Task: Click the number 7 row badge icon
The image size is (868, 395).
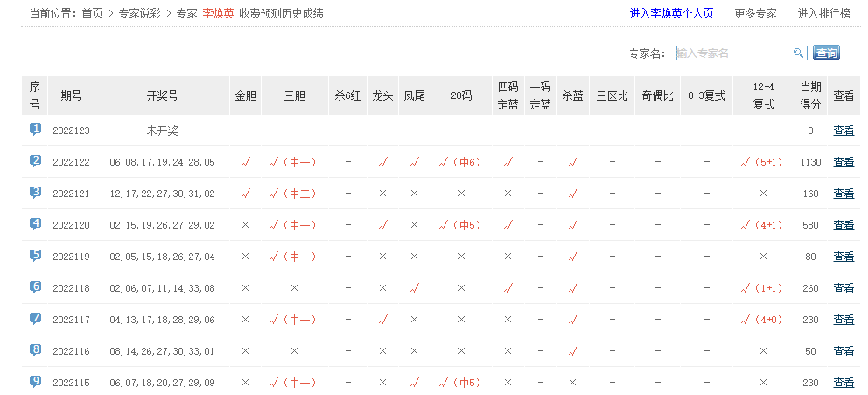Action: click(x=35, y=319)
